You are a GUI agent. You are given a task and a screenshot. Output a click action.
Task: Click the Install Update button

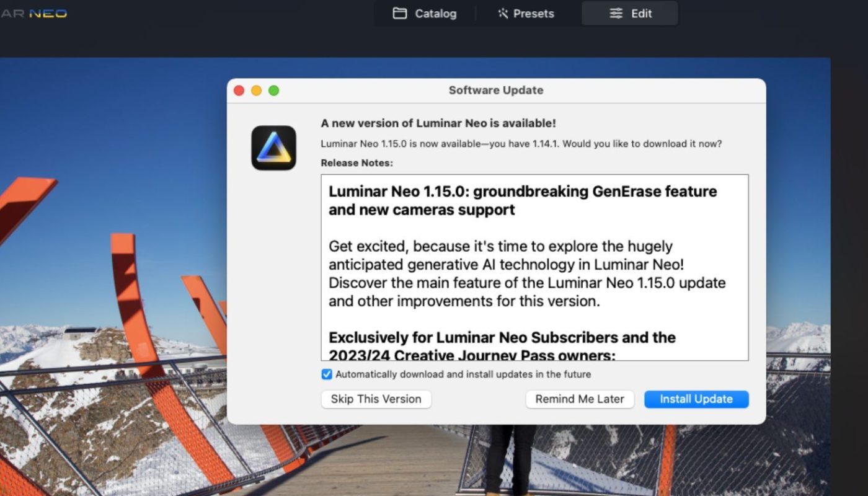click(x=696, y=399)
